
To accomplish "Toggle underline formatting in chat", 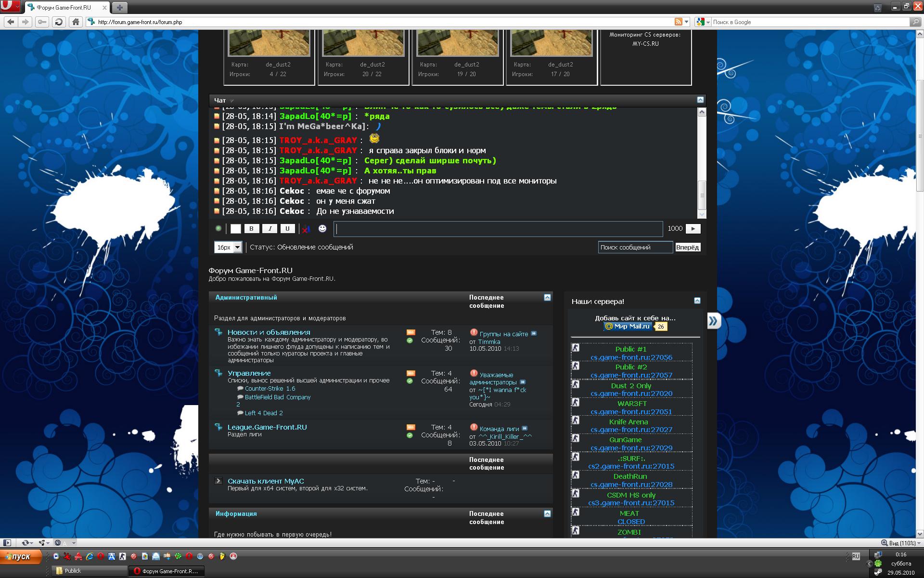I will [287, 229].
